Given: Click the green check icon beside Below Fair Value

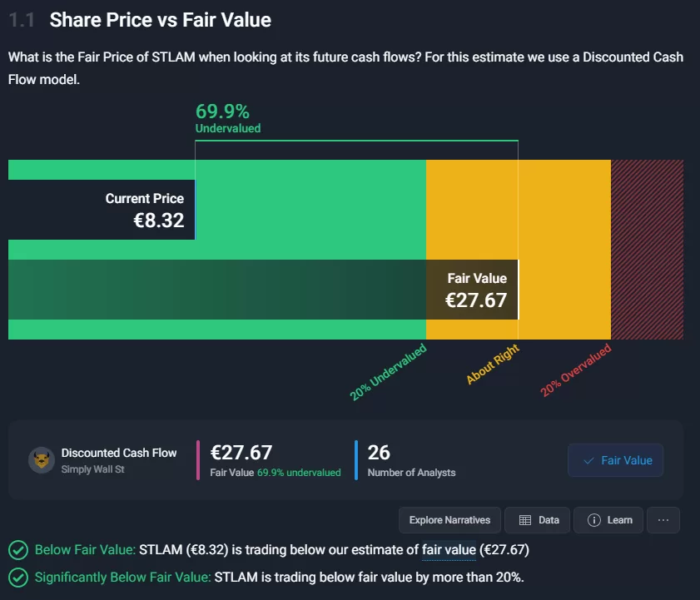Looking at the screenshot, I should [17, 550].
